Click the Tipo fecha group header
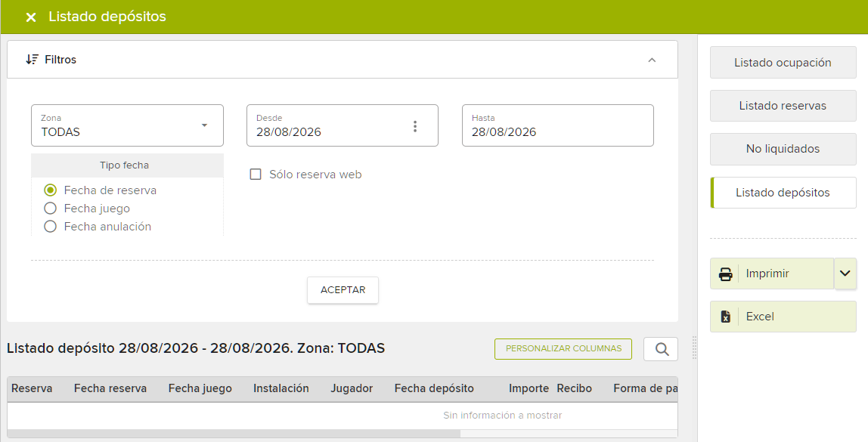Image resolution: width=868 pixels, height=442 pixels. point(127,165)
